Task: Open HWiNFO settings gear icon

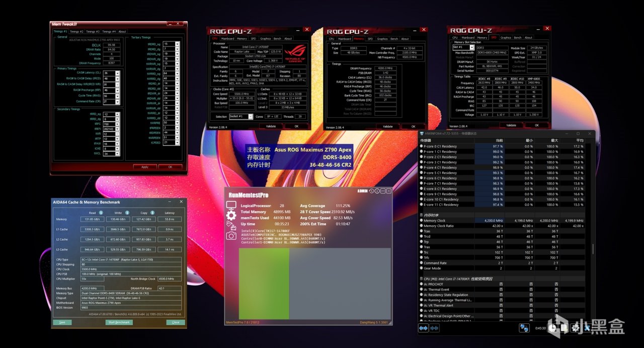Action: click(x=576, y=328)
